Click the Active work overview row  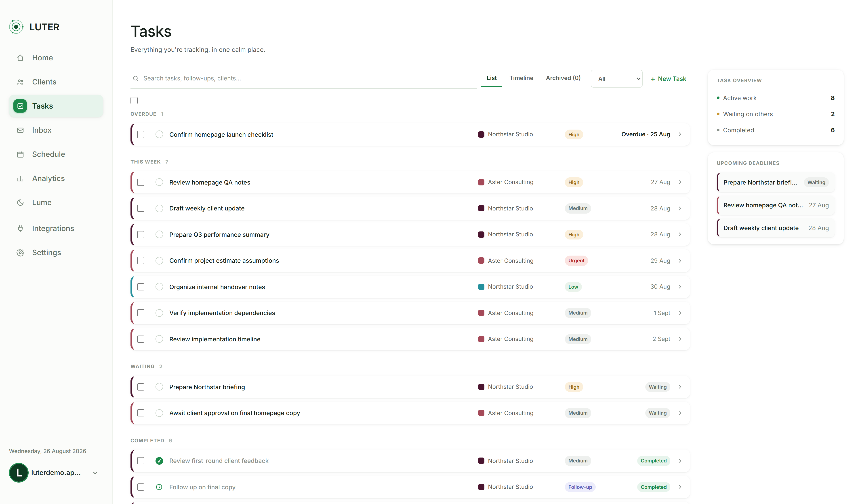(775, 98)
